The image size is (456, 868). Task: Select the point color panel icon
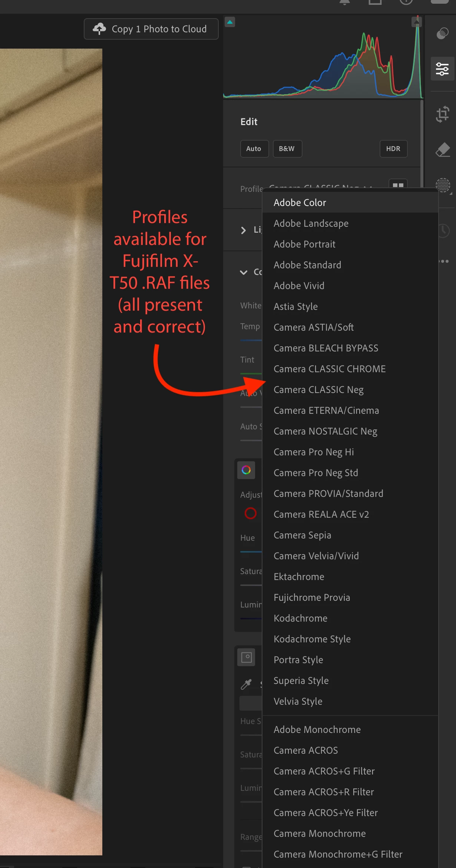click(x=246, y=657)
